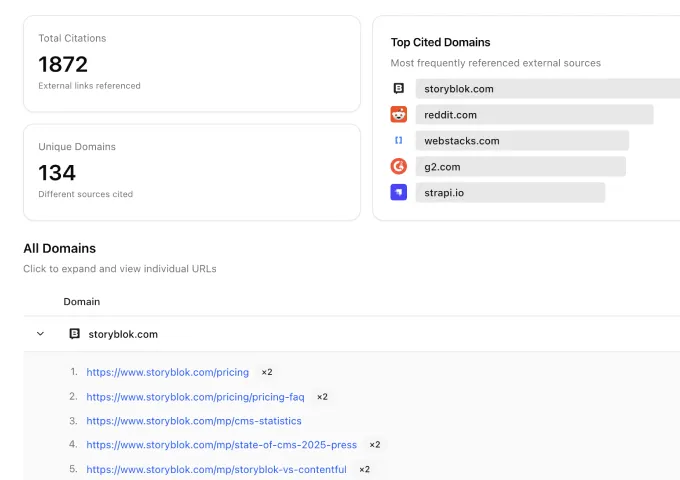Click the storyblok.com row label in All Domains
Screen dimensions: 680x480
coord(123,334)
